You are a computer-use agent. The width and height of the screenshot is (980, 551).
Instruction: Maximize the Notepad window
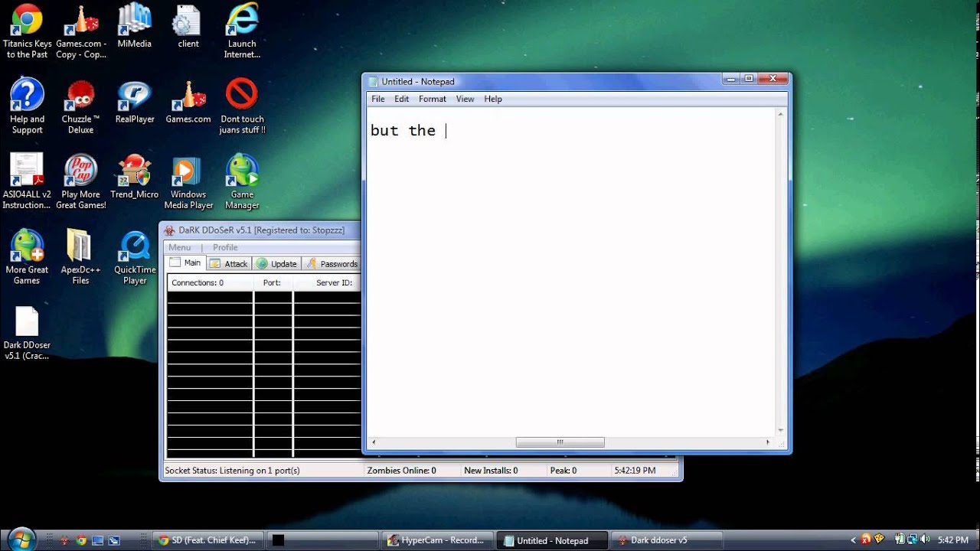(749, 79)
